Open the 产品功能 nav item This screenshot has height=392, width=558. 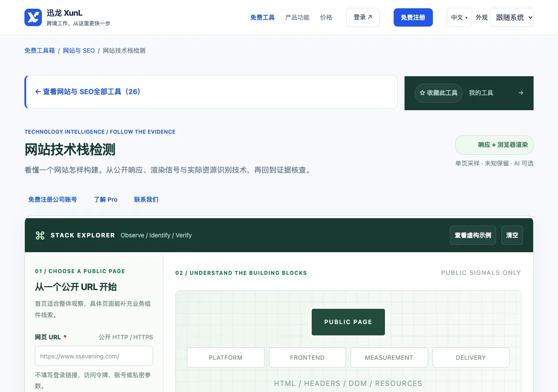point(297,17)
